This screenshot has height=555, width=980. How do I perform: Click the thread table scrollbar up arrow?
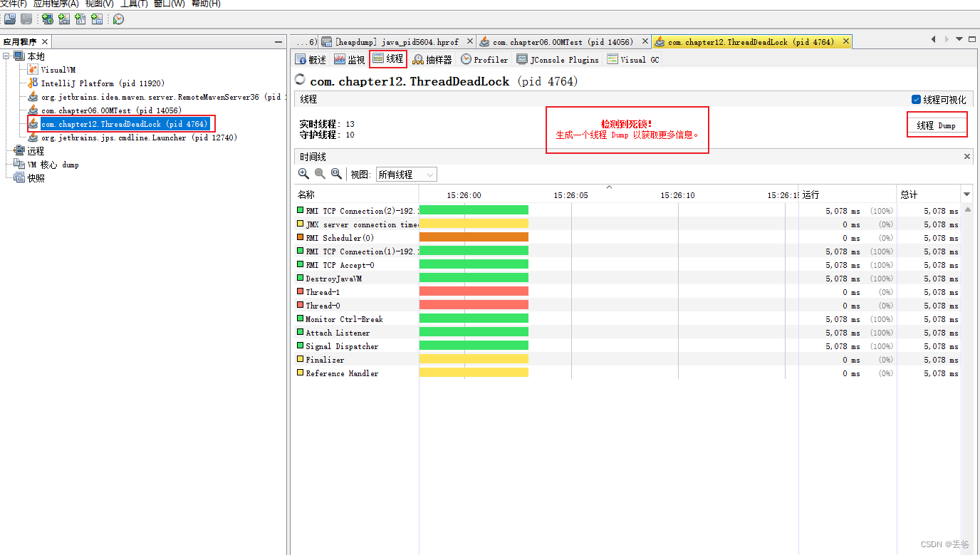967,209
